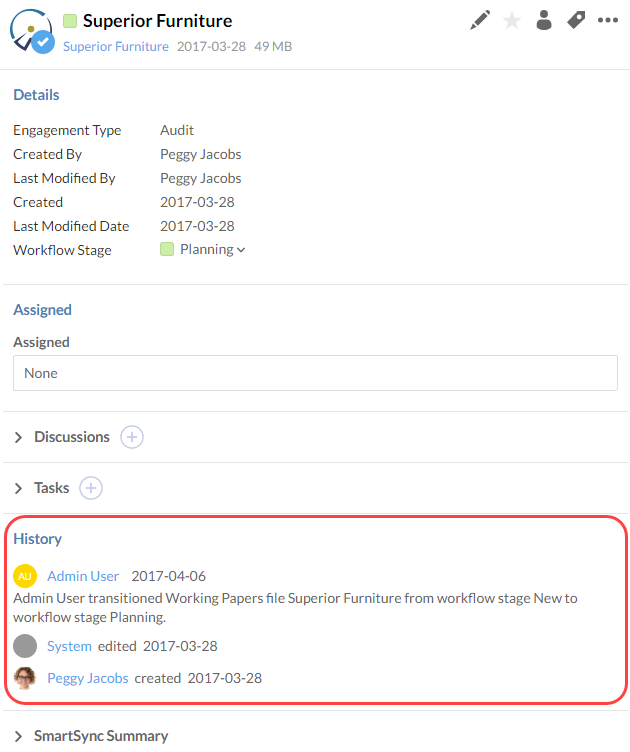Open Peggy Jacobs link in History
This screenshot has width=630, height=752.
coord(88,678)
